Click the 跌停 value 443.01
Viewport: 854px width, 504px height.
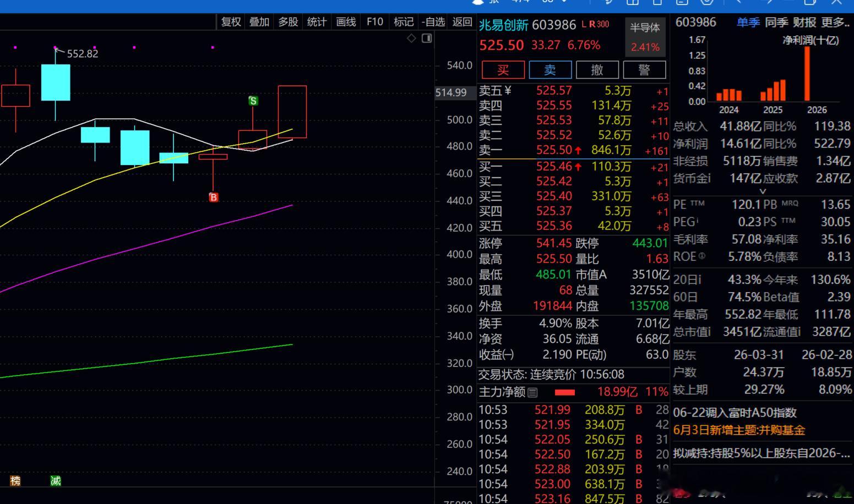(x=650, y=243)
